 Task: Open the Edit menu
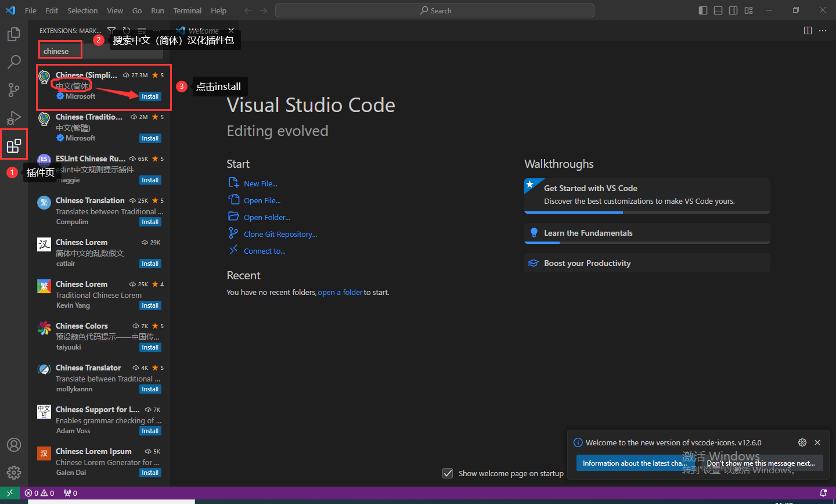[x=52, y=10]
